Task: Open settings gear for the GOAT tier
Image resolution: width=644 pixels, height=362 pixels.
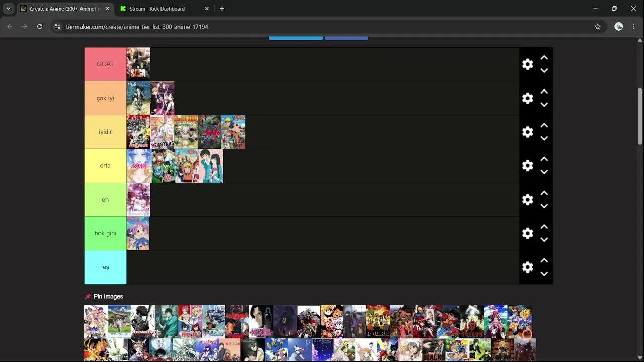Action: pyautogui.click(x=527, y=64)
